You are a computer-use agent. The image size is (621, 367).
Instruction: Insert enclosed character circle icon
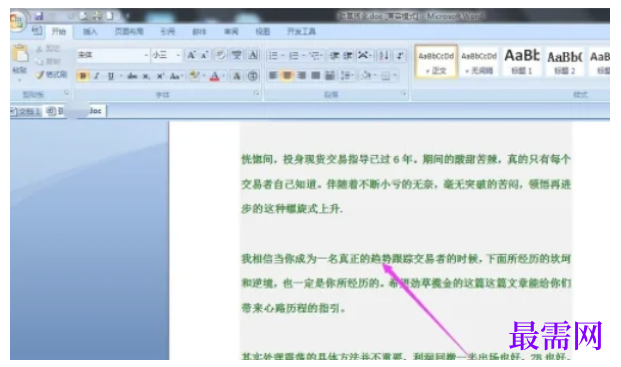pos(253,76)
